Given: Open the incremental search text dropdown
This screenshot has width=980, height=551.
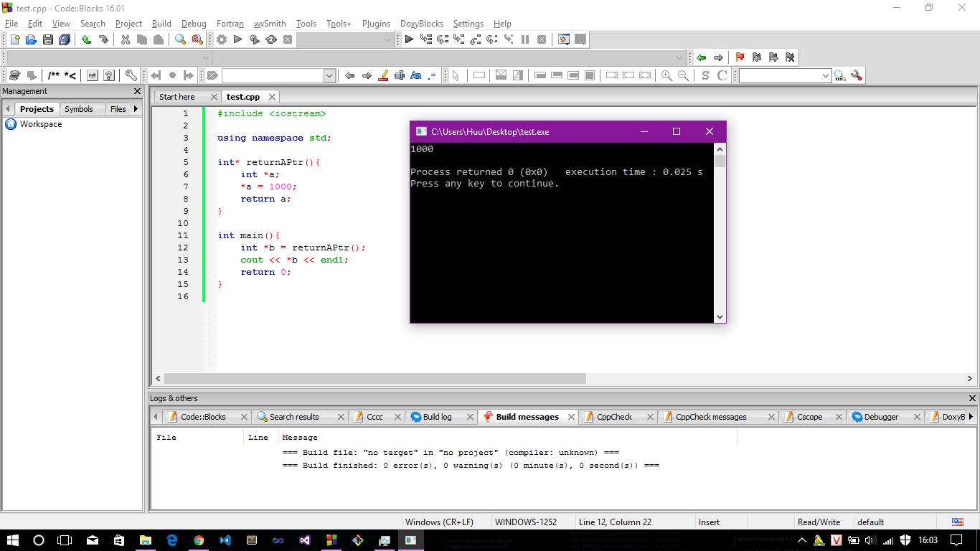Looking at the screenshot, I should pos(329,75).
